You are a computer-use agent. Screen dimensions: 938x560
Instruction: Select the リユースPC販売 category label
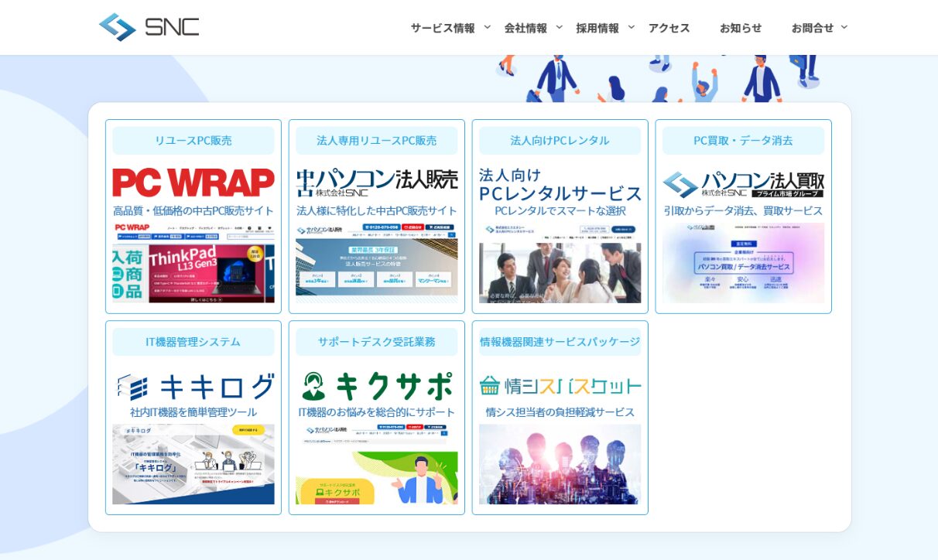193,141
